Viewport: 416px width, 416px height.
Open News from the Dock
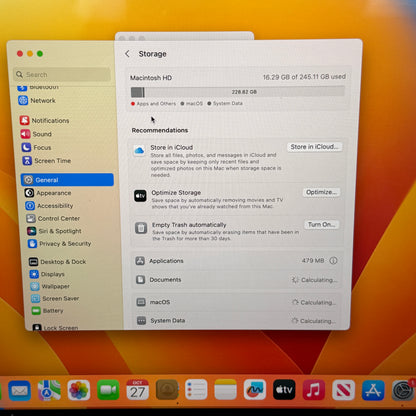coord(343,390)
